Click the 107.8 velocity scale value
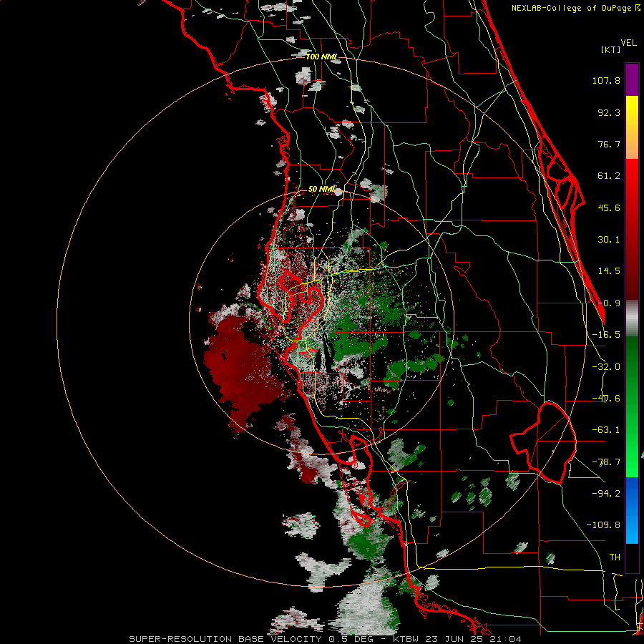This screenshot has width=644, height=644. 606,80
